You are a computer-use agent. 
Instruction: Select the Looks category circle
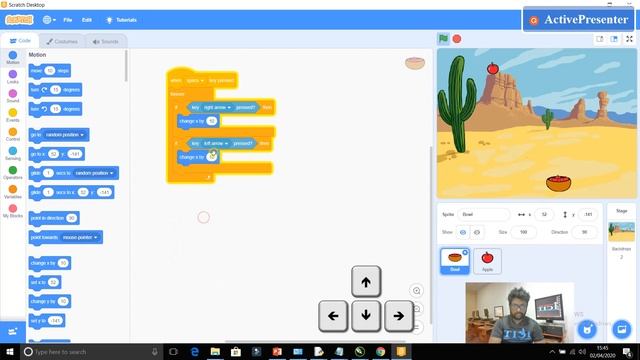13,74
